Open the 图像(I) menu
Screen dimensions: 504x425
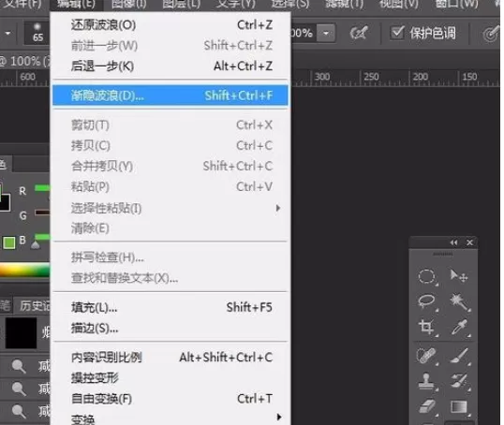point(129,4)
